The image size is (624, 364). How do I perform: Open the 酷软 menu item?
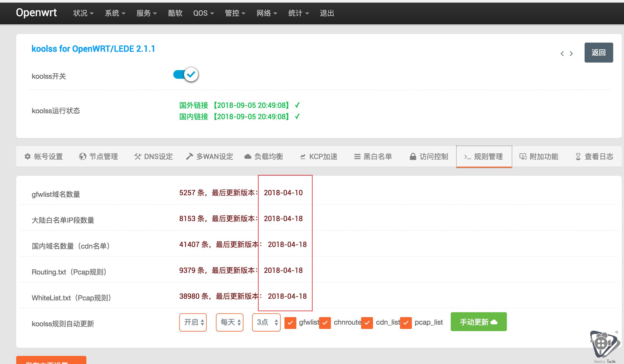[x=175, y=13]
